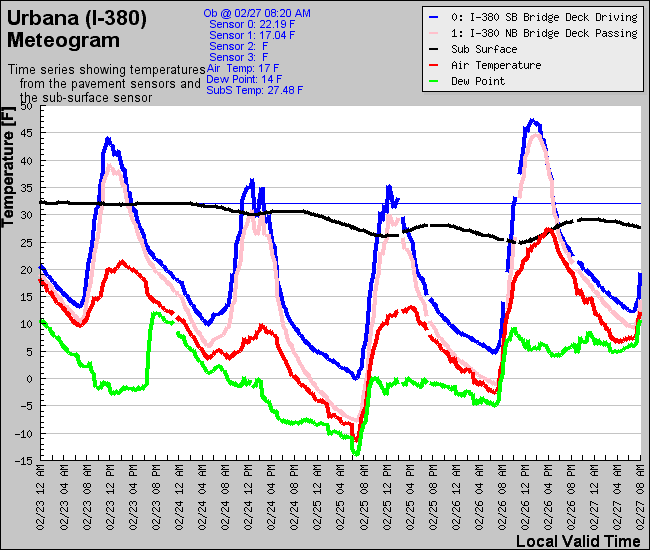The image size is (650, 550).
Task: Click the pink I-380 NB Bridge Deck Passing legend line
Action: pos(435,33)
